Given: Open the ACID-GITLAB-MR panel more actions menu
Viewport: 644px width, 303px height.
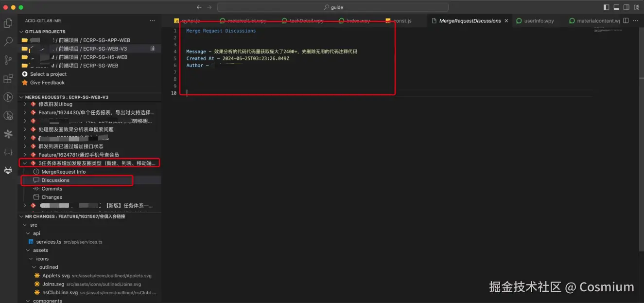Looking at the screenshot, I should click(x=153, y=21).
